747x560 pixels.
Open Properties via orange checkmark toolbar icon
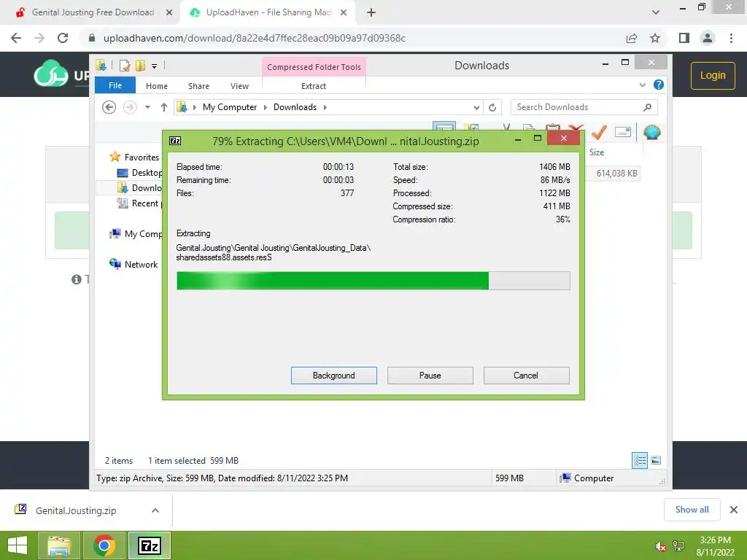point(599,131)
